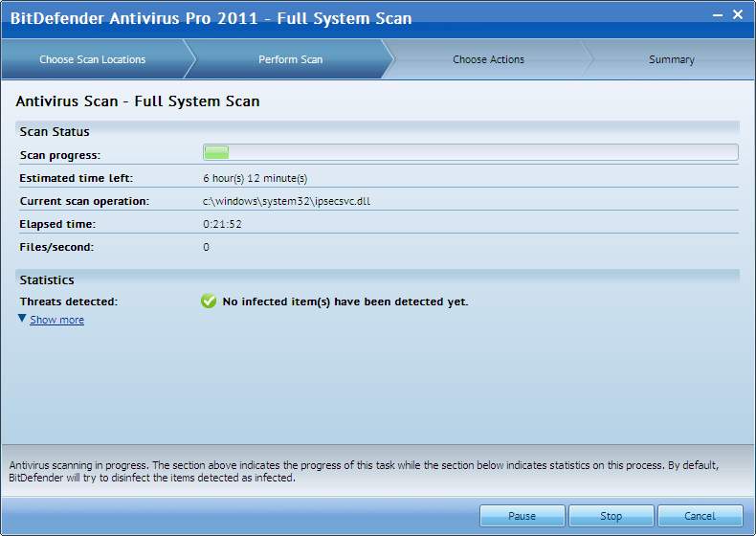Switch to the Choose Actions step

(x=488, y=59)
